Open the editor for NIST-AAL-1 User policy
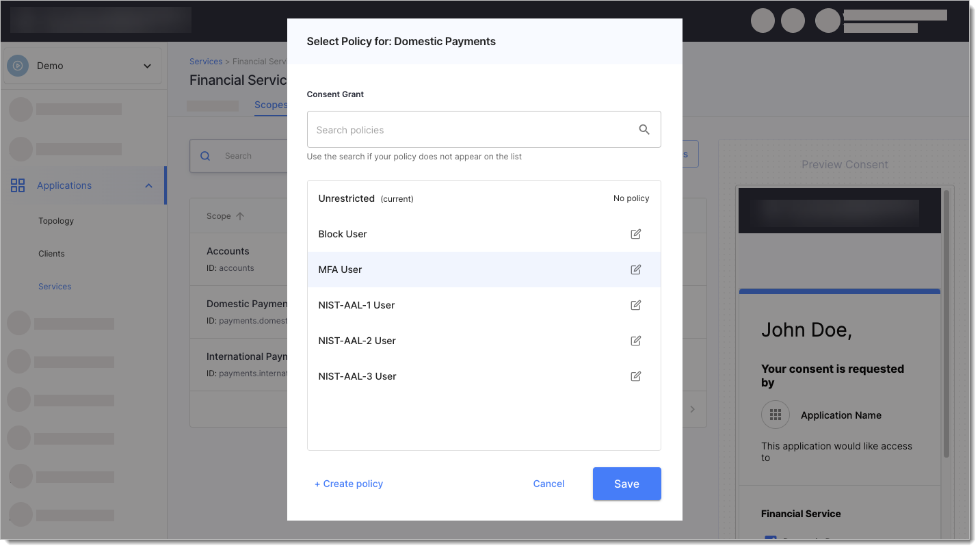 click(635, 305)
